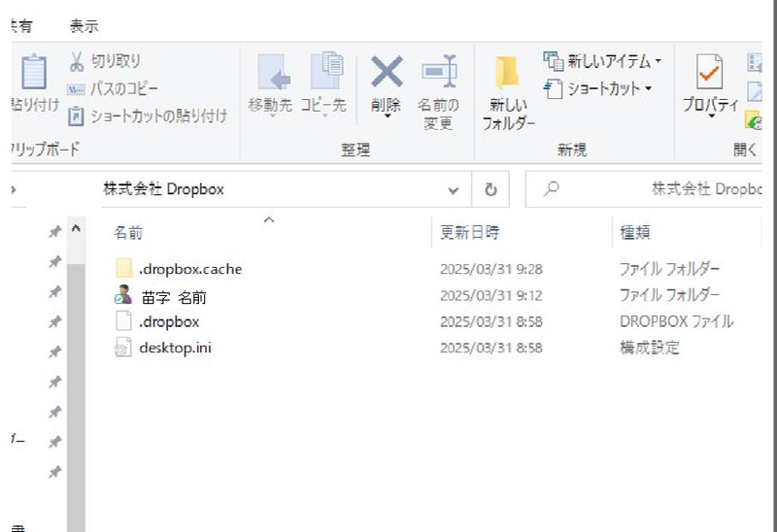Click the 株式会社 Dropbox address path
This screenshot has width=777, height=532.
tap(163, 189)
